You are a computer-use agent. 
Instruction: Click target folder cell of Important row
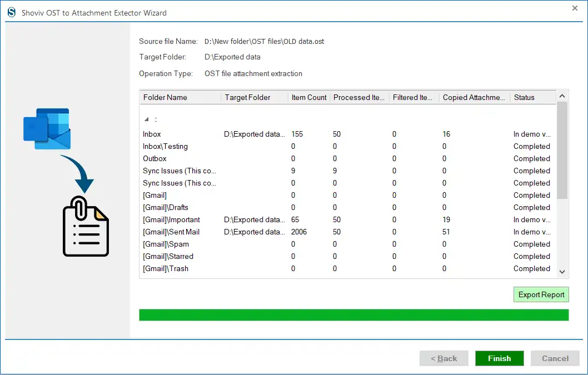(x=254, y=219)
